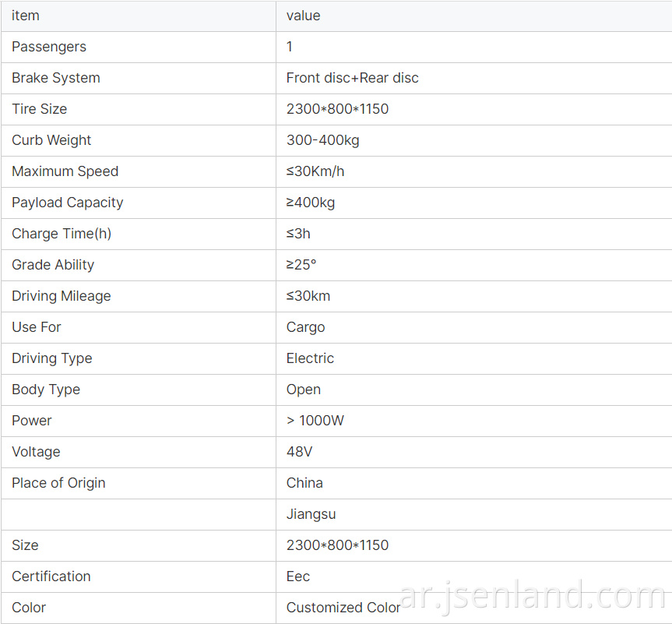This screenshot has width=672, height=624.
Task: Click the Body Type 'Open' value
Action: [x=304, y=390]
